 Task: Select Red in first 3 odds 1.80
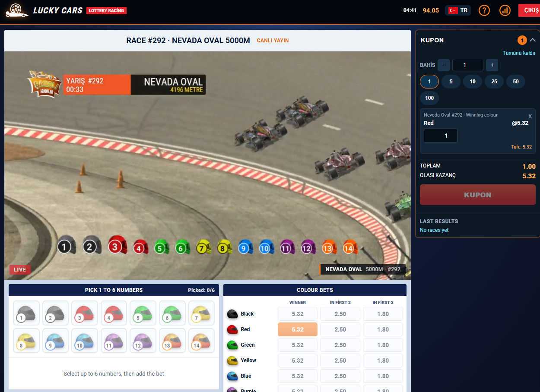(383, 329)
